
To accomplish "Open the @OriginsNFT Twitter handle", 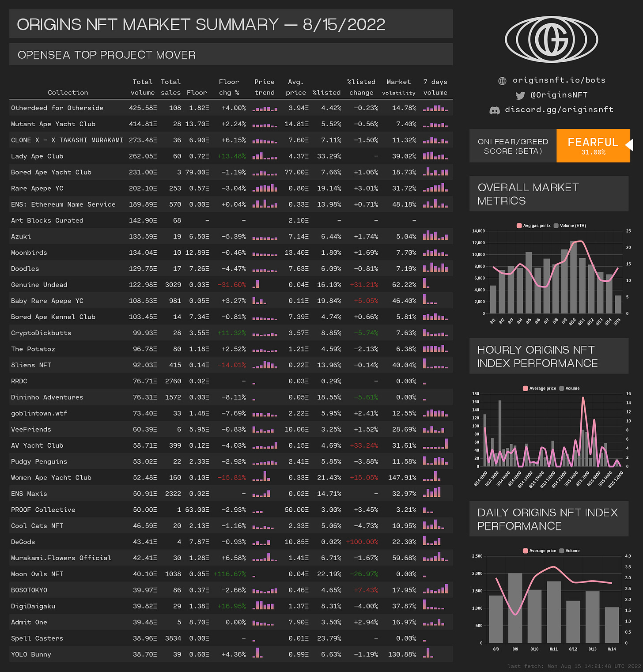I will click(559, 95).
